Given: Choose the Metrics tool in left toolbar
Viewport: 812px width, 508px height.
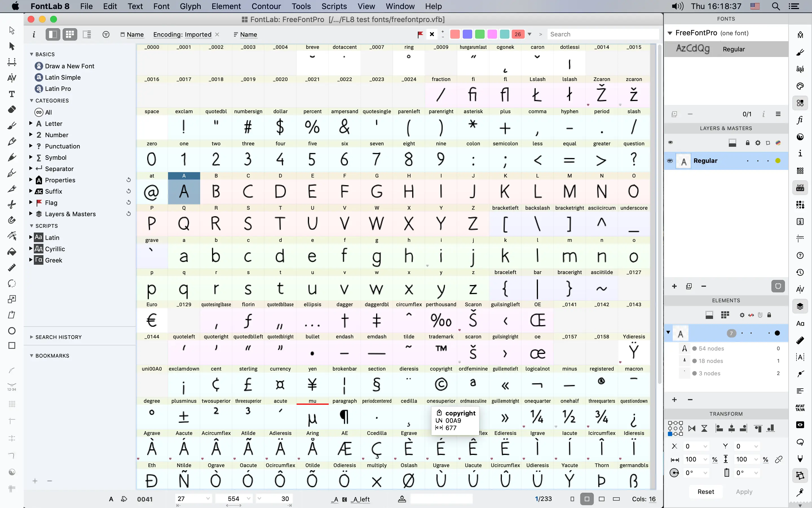Looking at the screenshot, I should (12, 62).
